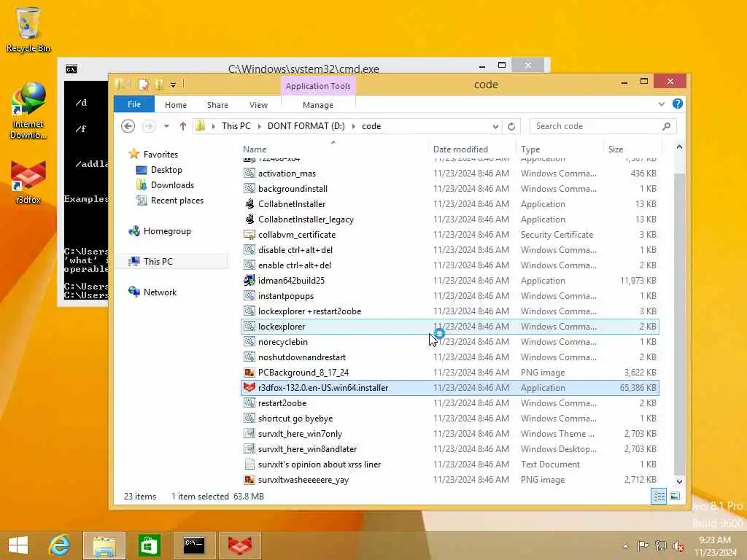
Task: Expand the ribbon with chevron
Action: pos(661,104)
